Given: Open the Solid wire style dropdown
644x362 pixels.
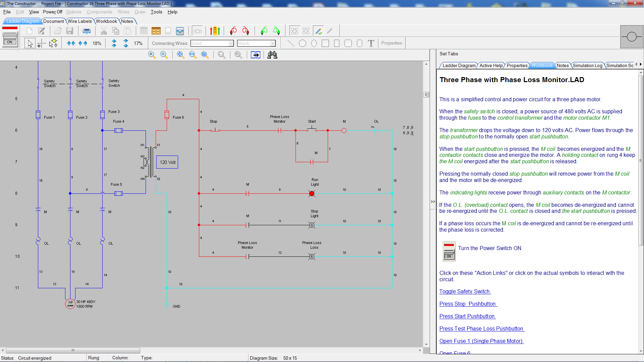Looking at the screenshot, I should [231, 43].
